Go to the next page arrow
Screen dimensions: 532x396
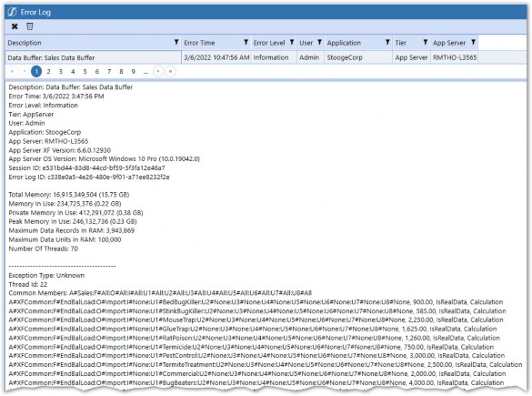coord(158,71)
